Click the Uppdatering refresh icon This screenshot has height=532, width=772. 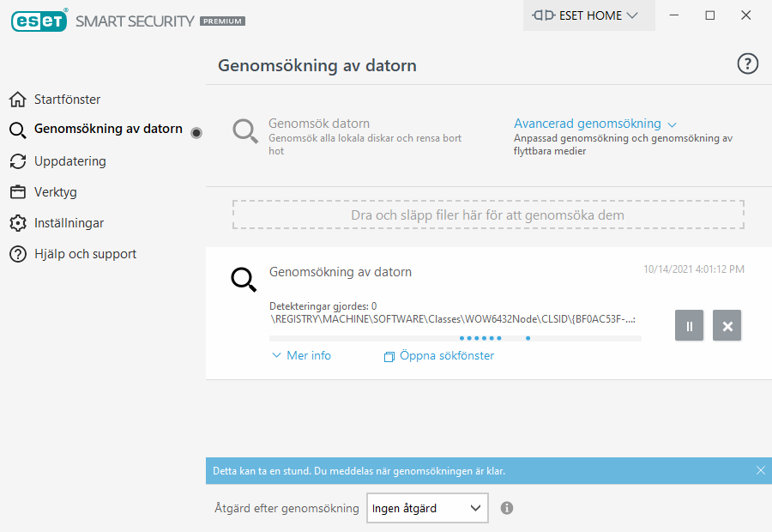click(17, 161)
